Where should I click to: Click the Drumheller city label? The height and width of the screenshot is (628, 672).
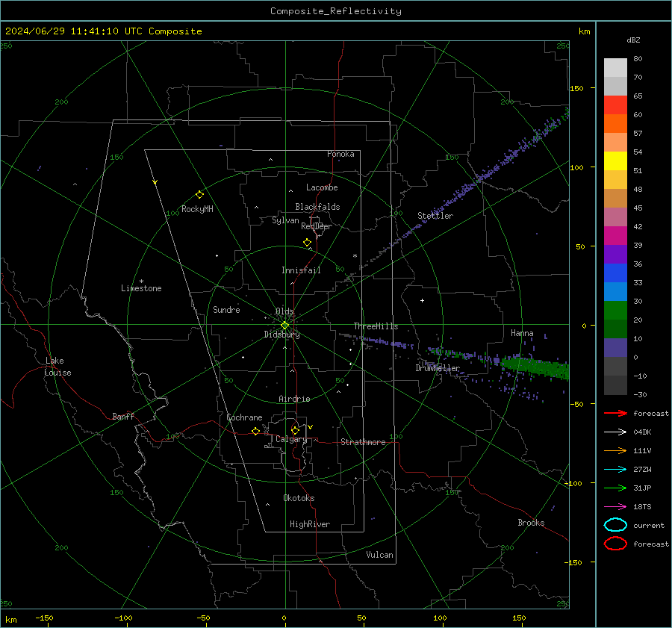tap(438, 368)
